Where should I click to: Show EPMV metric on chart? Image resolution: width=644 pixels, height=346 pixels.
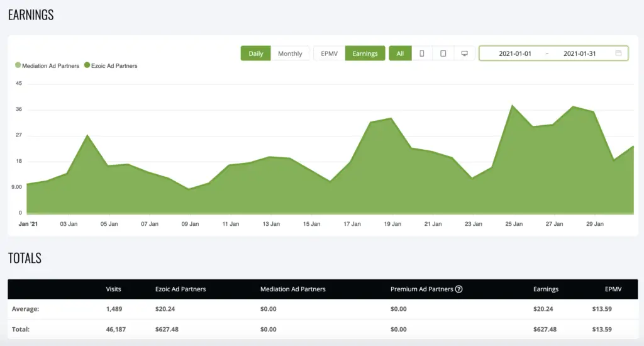(330, 53)
